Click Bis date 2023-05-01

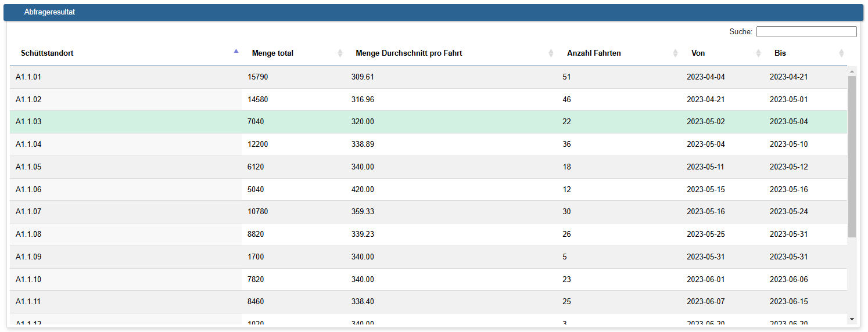(x=789, y=100)
